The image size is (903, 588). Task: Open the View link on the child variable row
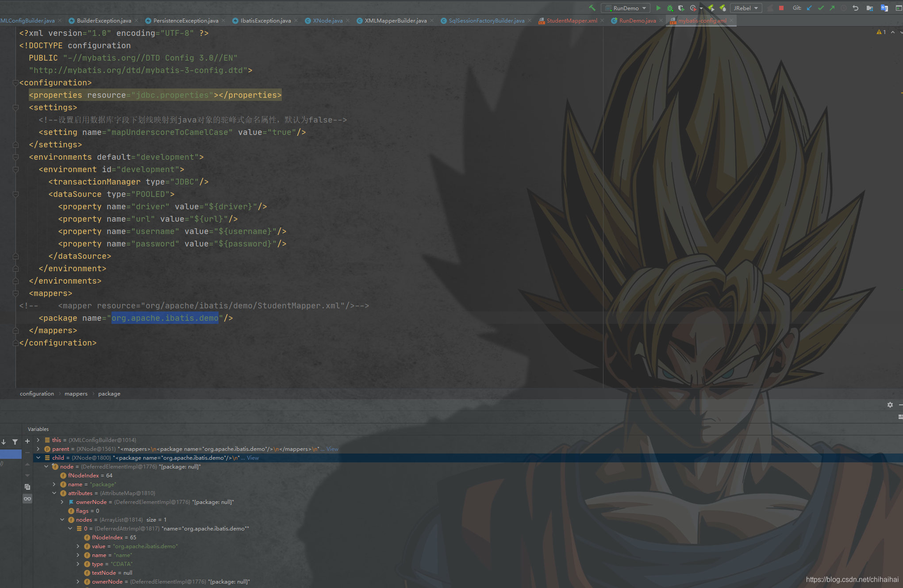point(253,457)
